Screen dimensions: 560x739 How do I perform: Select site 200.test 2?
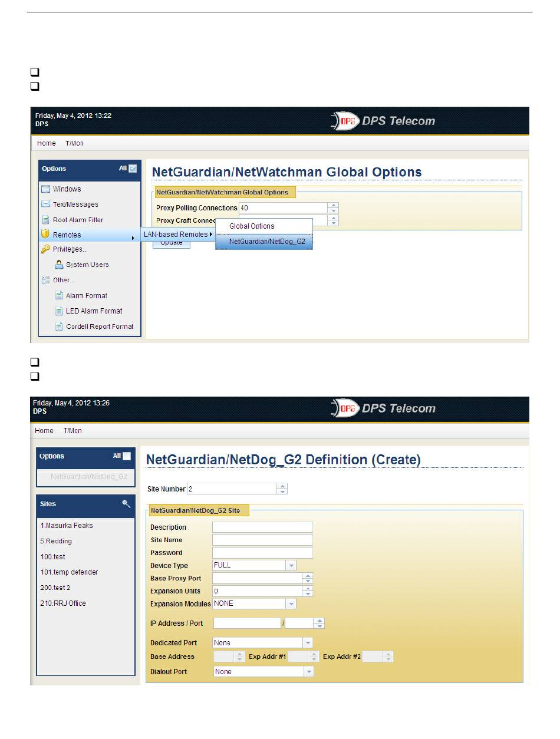(55, 588)
